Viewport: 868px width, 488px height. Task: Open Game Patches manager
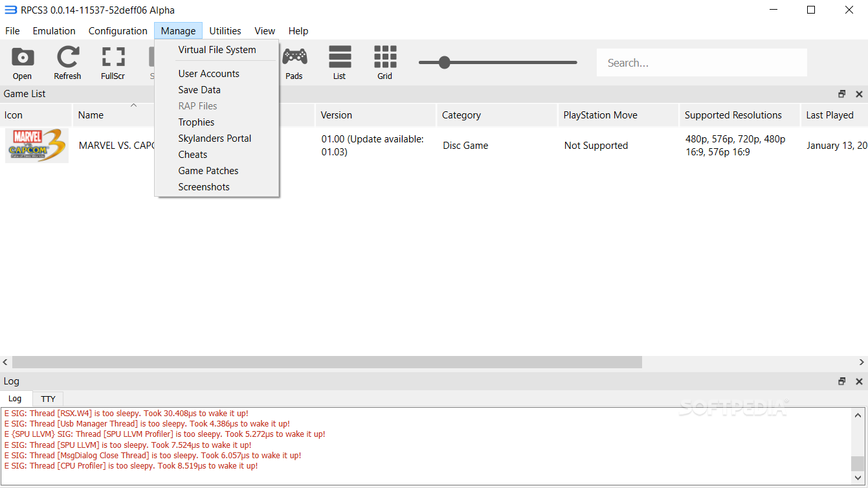[217, 171]
